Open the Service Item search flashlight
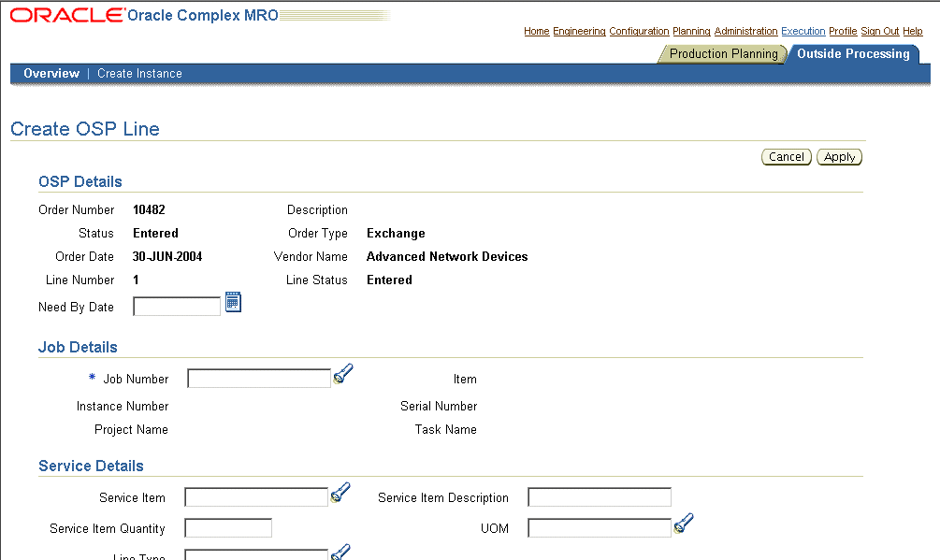Image resolution: width=940 pixels, height=560 pixels. pyautogui.click(x=340, y=493)
